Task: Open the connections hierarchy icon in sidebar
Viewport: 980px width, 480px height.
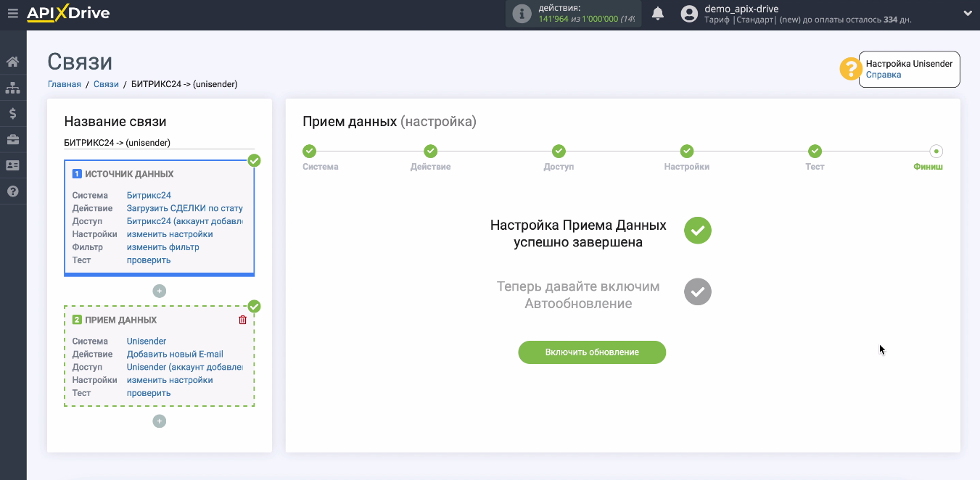Action: [x=12, y=88]
